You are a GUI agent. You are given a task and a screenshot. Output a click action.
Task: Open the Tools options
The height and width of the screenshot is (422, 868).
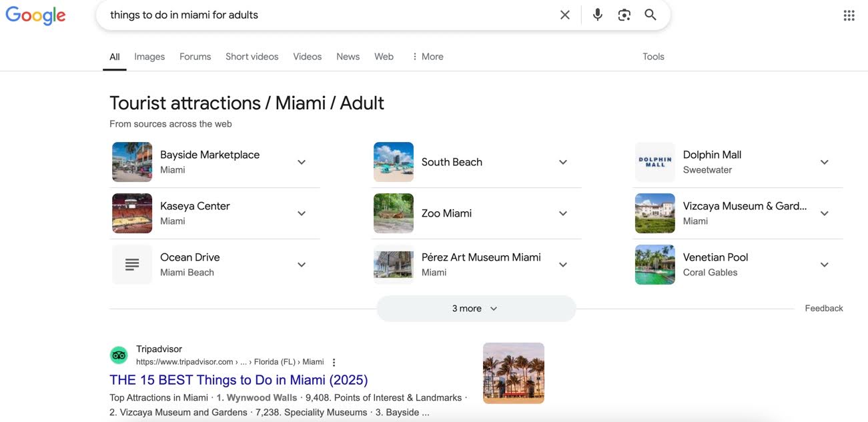coord(653,57)
